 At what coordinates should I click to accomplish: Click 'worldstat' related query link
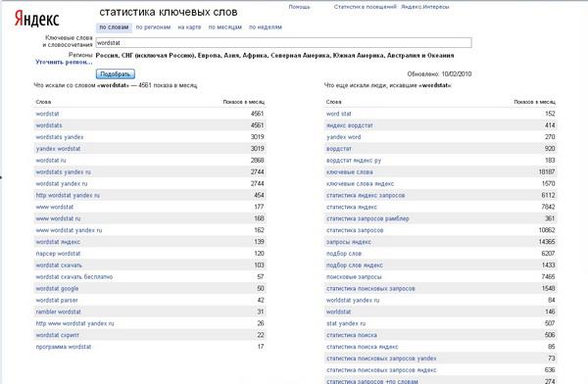339,312
